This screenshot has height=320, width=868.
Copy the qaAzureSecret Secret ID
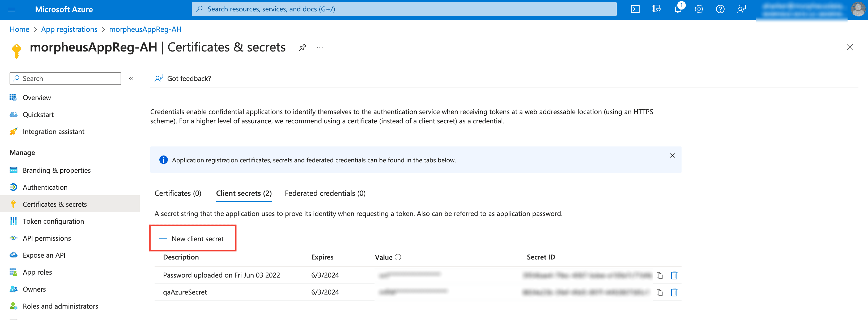click(x=659, y=292)
